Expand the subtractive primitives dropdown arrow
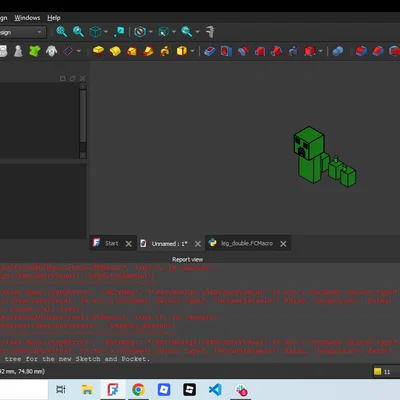The image size is (400, 400). tap(321, 51)
